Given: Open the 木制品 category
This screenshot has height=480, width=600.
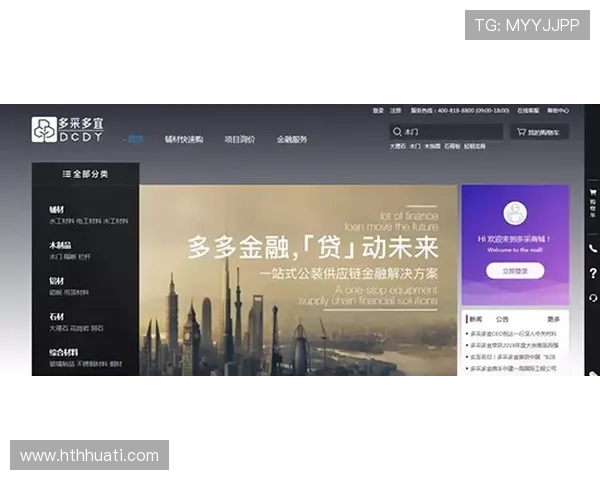Looking at the screenshot, I should 60,245.
